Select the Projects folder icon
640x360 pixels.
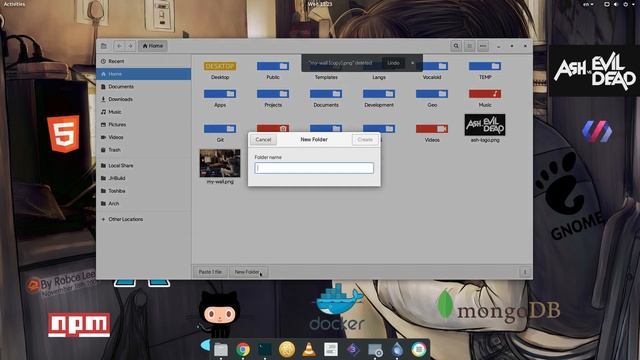(273, 94)
